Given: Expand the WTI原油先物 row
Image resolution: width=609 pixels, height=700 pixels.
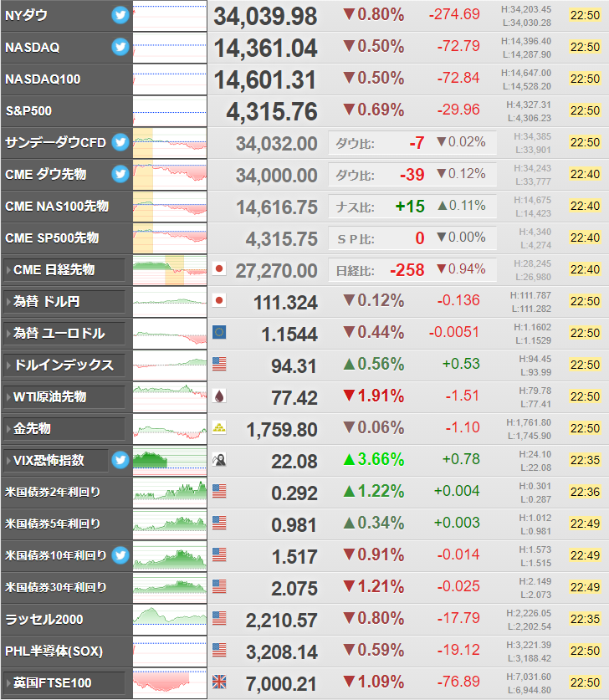Looking at the screenshot, I should coord(64,396).
